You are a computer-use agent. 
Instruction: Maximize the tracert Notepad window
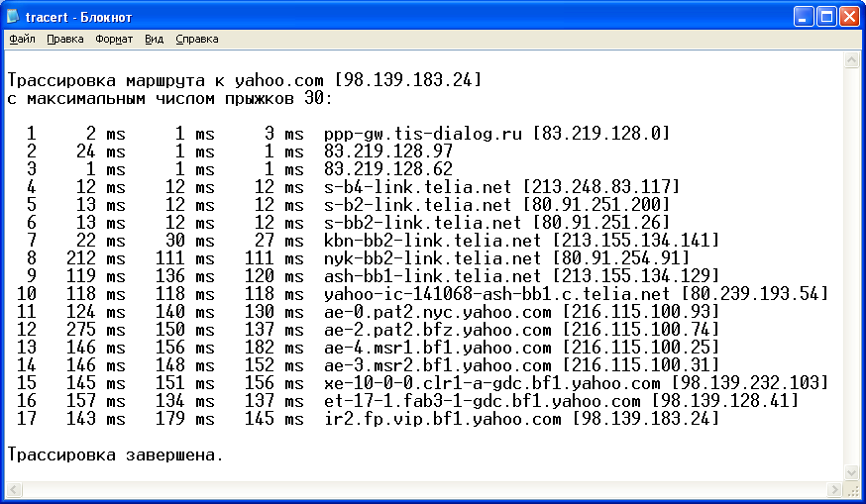pos(826,17)
